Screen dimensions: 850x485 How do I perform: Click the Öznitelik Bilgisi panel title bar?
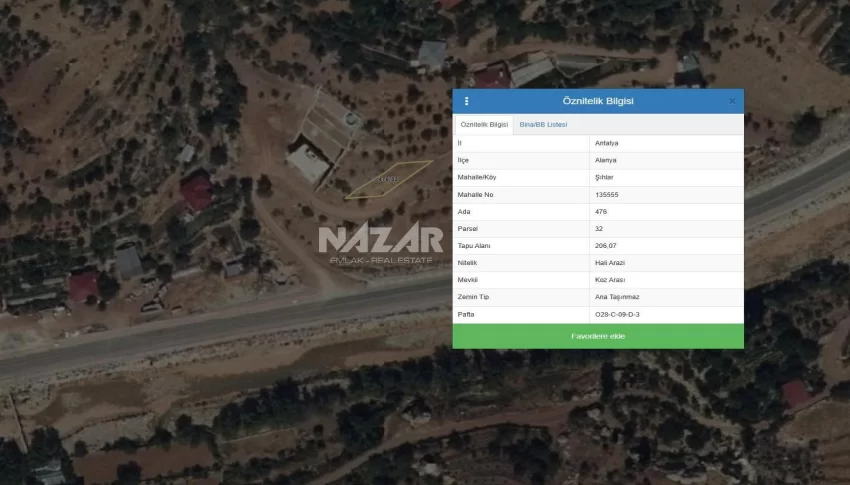pos(598,101)
